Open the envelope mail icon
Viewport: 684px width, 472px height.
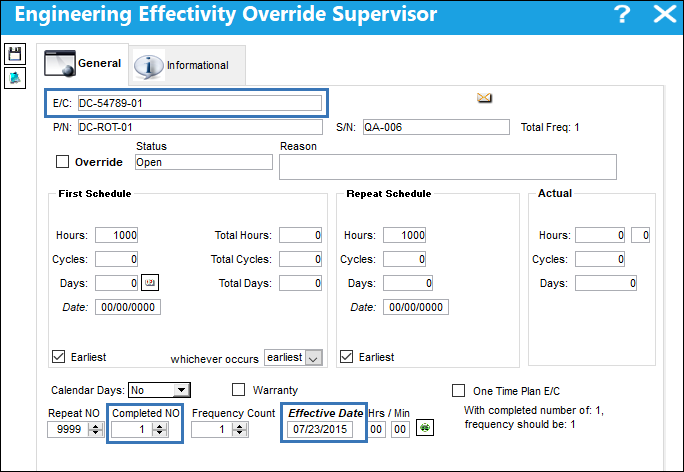(x=484, y=98)
